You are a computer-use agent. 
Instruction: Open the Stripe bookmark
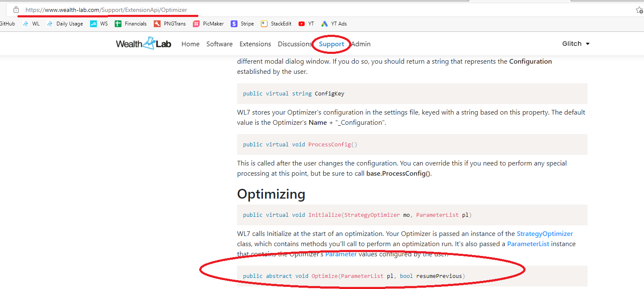tap(242, 24)
